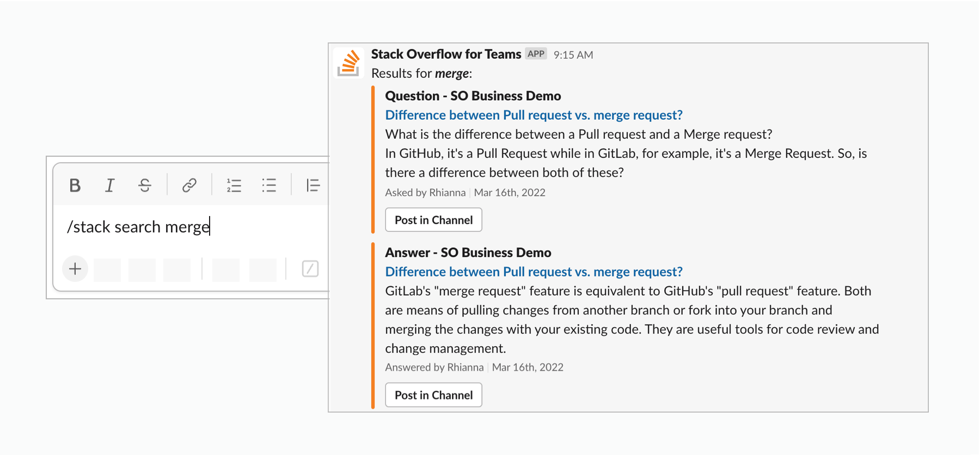Open the plus attachments menu

coord(75,268)
